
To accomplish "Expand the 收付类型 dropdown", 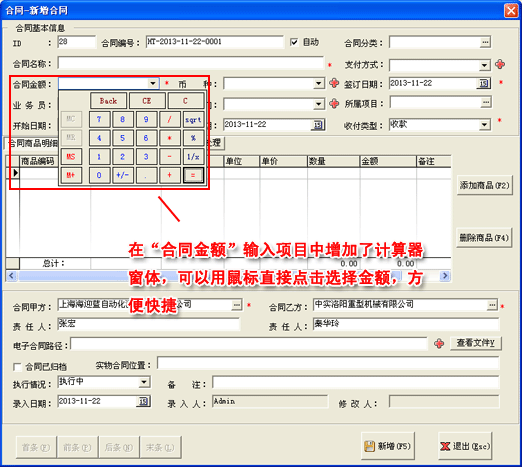I will [484, 125].
